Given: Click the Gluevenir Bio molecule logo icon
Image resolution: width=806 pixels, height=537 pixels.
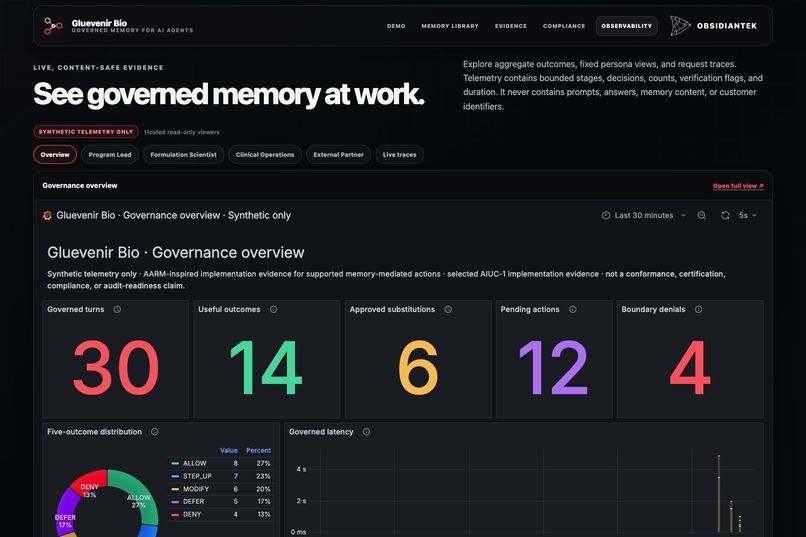Looking at the screenshot, I should pos(52,26).
